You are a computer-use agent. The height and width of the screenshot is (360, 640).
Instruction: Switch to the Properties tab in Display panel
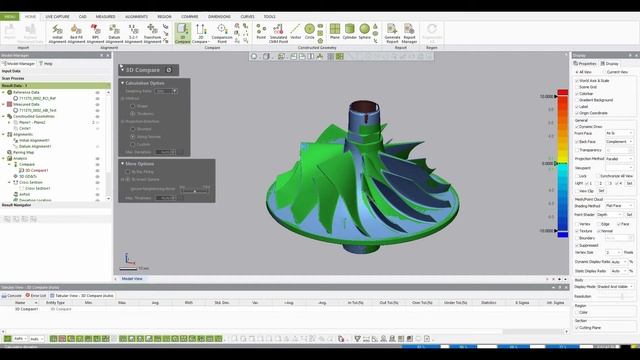coord(585,64)
